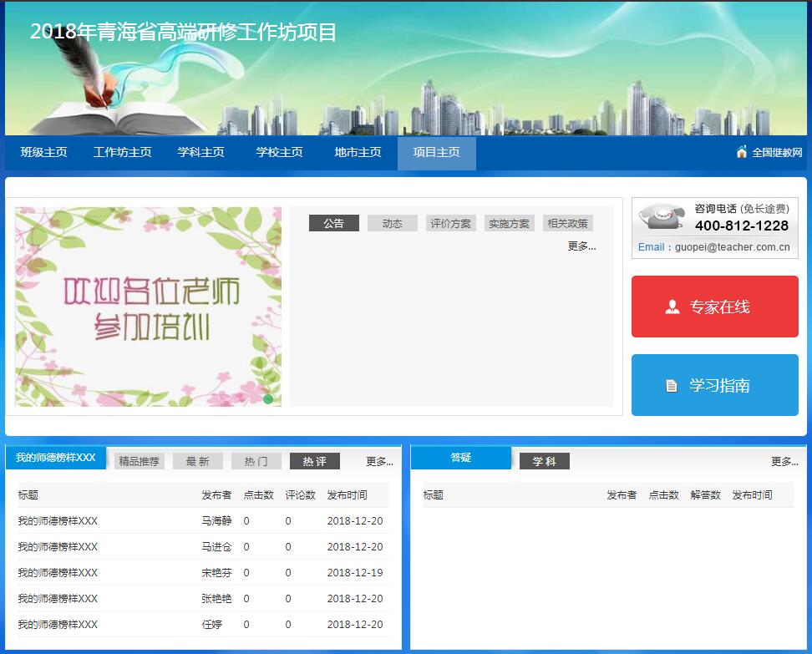Click the 点击数 column header in 师德榜样 table

(258, 495)
